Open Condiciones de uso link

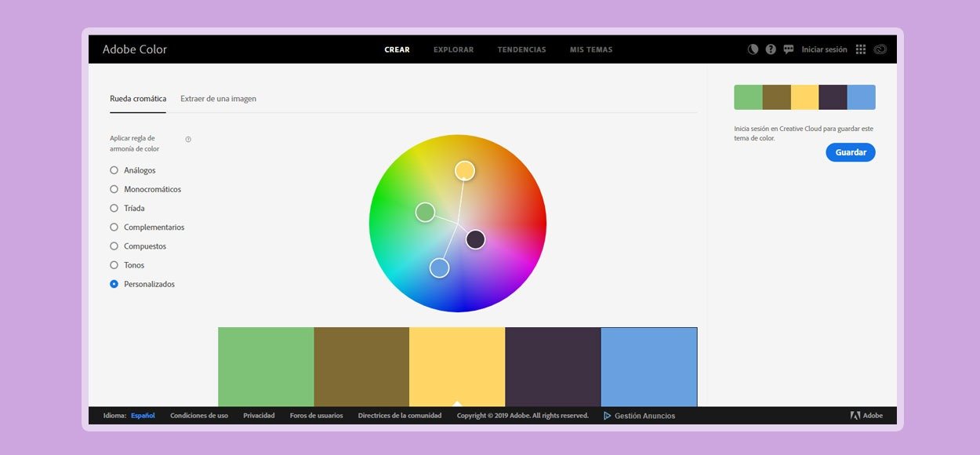[x=199, y=416]
